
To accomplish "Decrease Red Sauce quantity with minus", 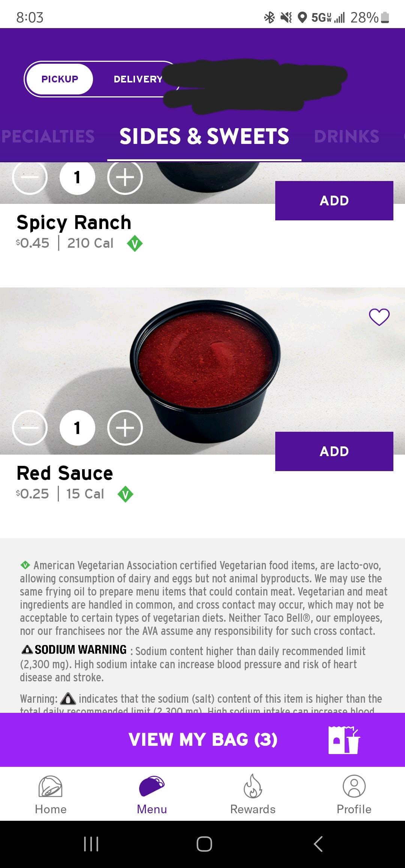I will [x=30, y=428].
